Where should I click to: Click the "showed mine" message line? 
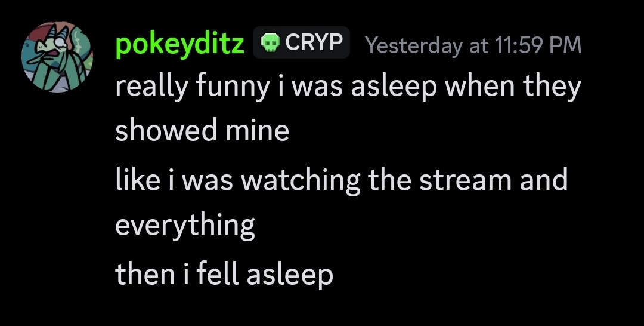pos(202,131)
